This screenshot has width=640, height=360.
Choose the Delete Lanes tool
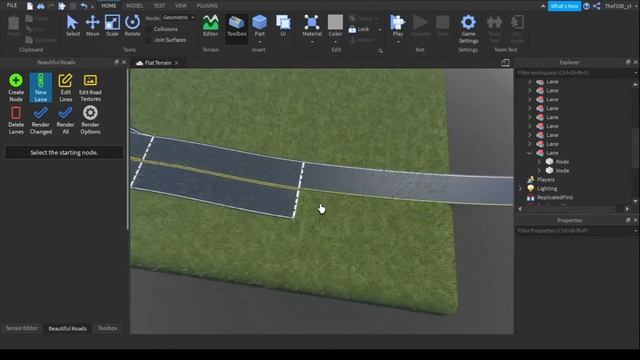[16, 120]
